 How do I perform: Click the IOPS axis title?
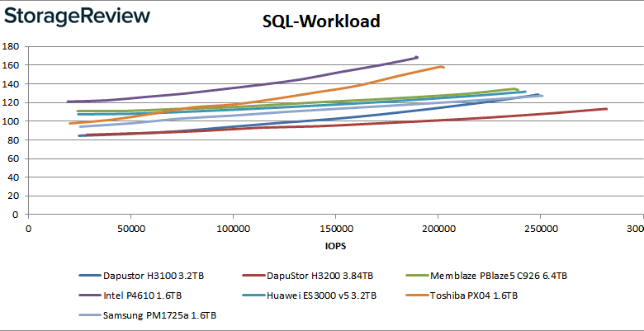pyautogui.click(x=334, y=246)
